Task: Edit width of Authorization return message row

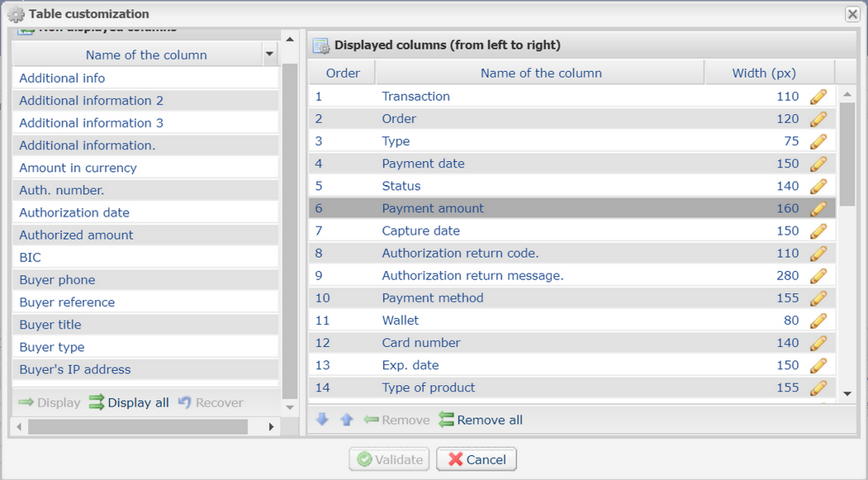Action: click(818, 276)
